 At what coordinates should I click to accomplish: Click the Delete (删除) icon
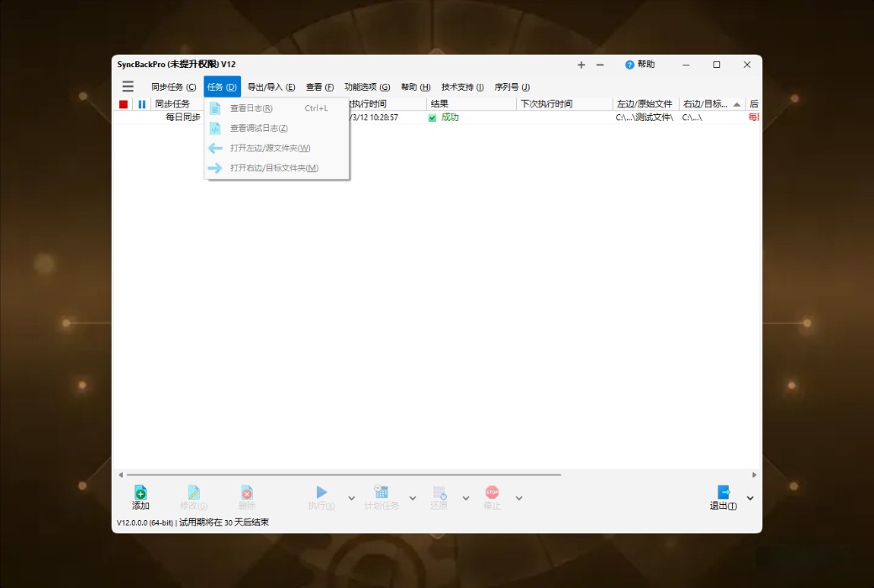[246, 493]
